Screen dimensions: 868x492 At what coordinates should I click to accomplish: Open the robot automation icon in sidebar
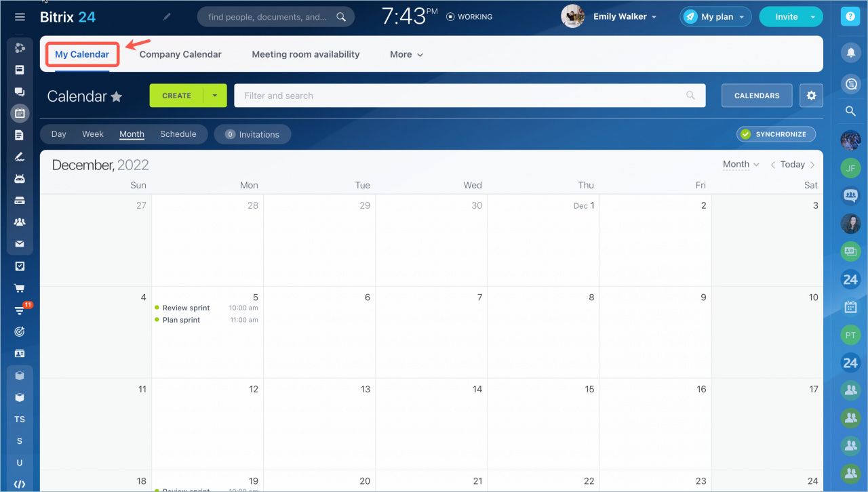pos(20,179)
